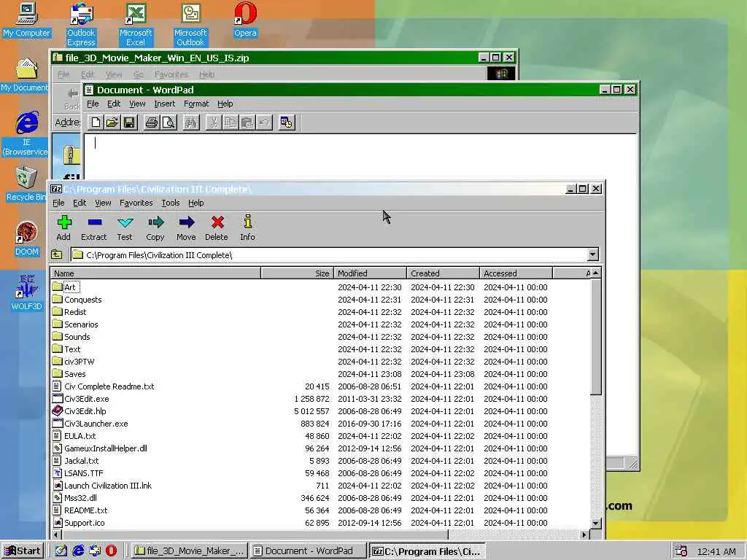This screenshot has width=747, height=560.
Task: Click the vertical scrollbar up arrow in 7-Zip
Action: pyautogui.click(x=595, y=273)
